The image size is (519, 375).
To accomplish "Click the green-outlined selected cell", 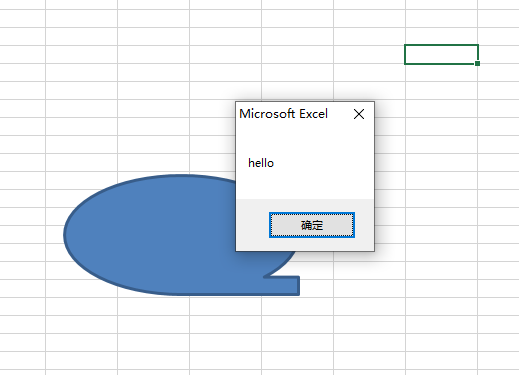I will tap(441, 54).
